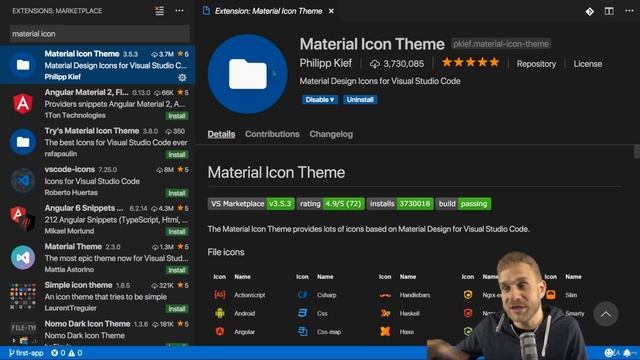The image size is (640, 360).
Task: Click the Actionscript file icon
Action: 220,295
